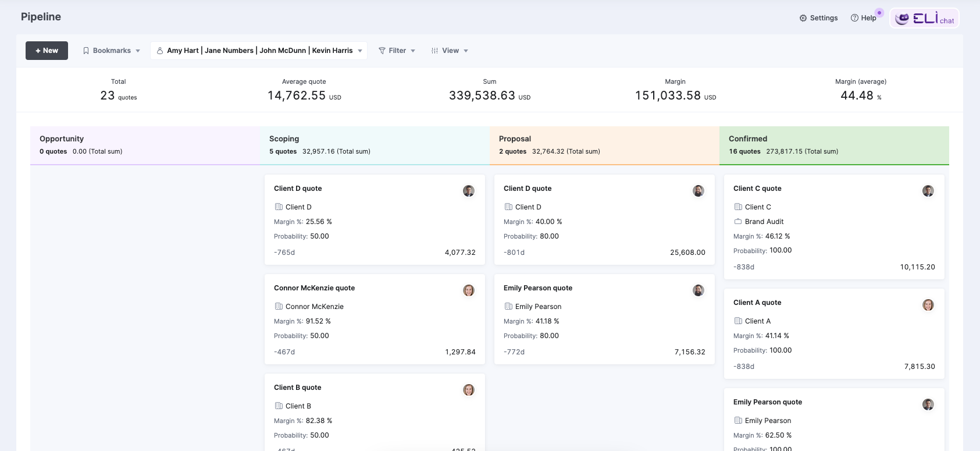This screenshot has width=980, height=451.
Task: Click the -467d age on Connor McKenzie quote
Action: (284, 352)
